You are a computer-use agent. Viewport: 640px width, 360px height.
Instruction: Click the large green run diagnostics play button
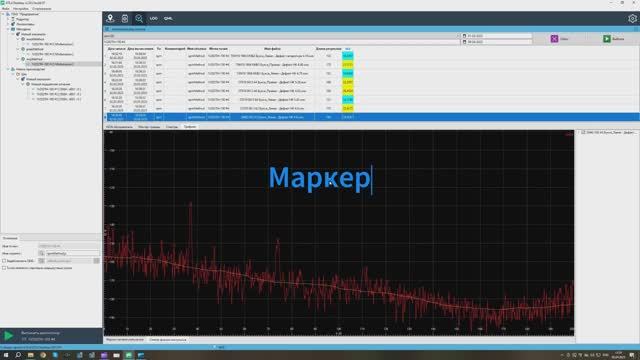point(8,336)
